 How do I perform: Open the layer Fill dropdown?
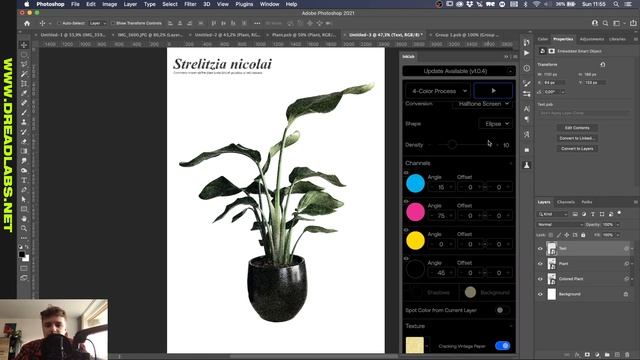pyautogui.click(x=618, y=235)
